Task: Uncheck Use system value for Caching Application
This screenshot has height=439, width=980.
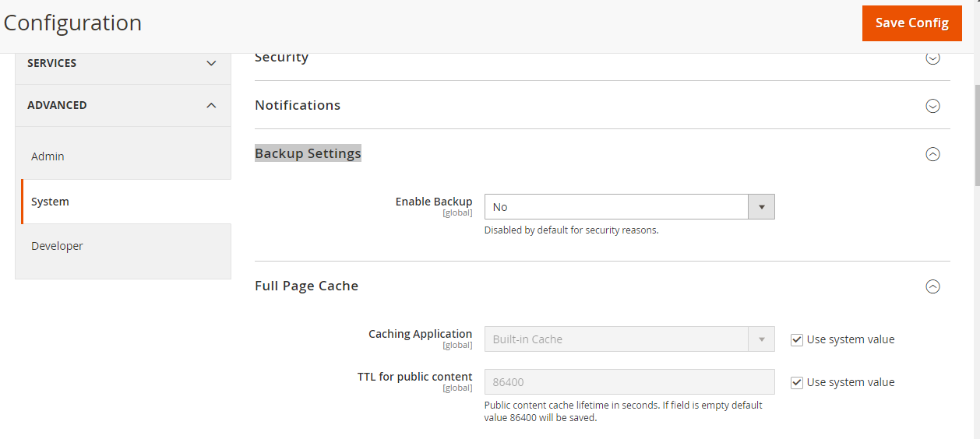Action: 796,339
